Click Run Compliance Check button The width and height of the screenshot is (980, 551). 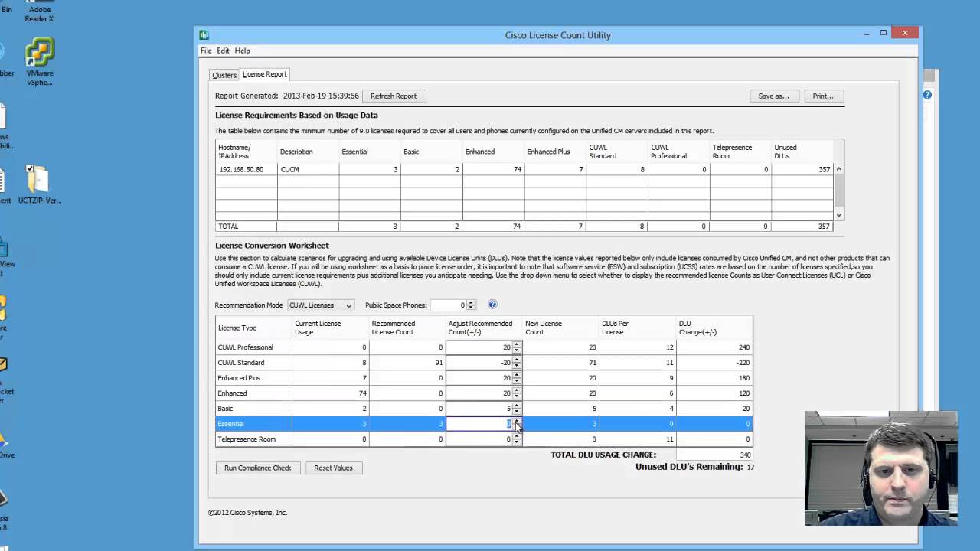coord(258,468)
